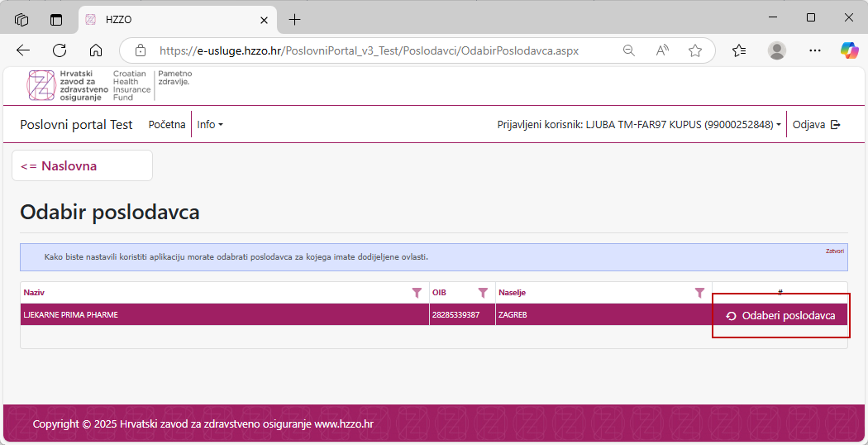Open tab actions menu icon
This screenshot has width=868, height=445.
click(56, 20)
